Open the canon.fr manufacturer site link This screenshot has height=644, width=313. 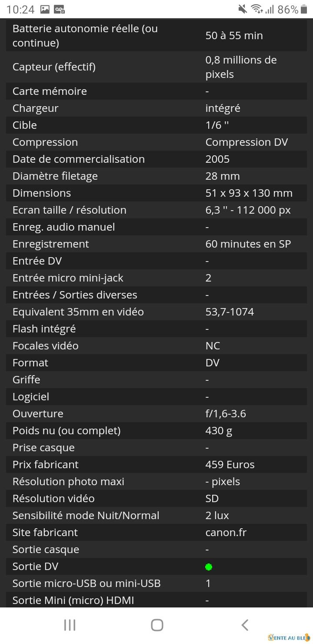point(226,532)
